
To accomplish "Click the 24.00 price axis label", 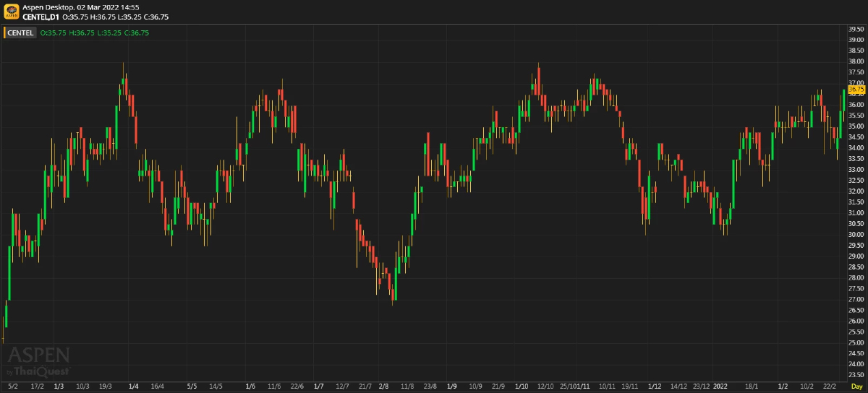I will [x=856, y=363].
